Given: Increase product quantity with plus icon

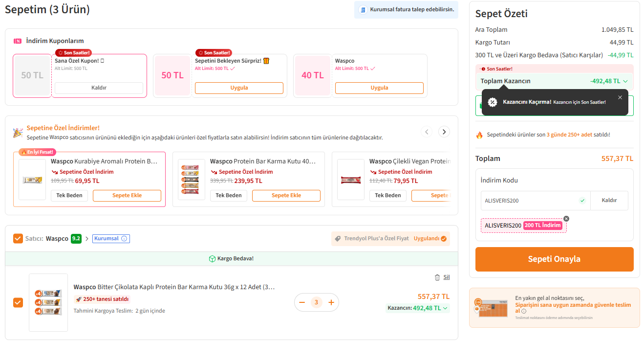Looking at the screenshot, I should pyautogui.click(x=331, y=302).
